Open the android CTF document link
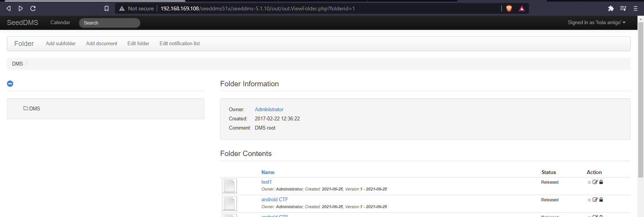 [274, 200]
